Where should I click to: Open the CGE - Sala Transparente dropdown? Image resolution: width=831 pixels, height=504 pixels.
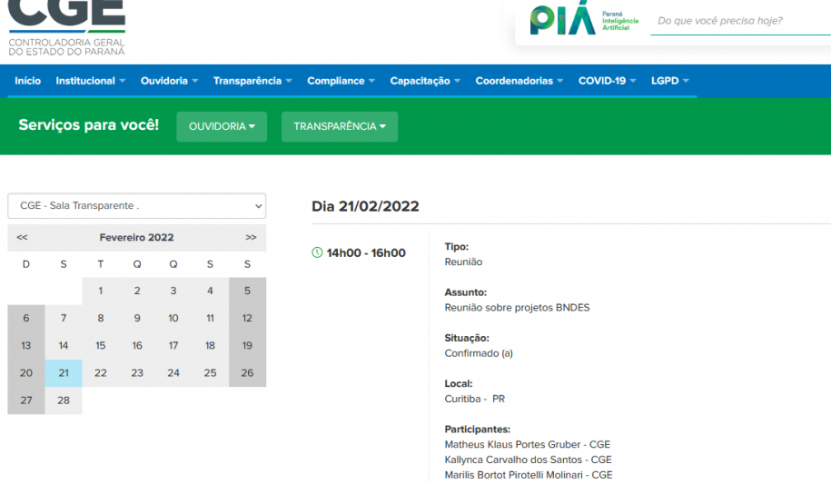(x=137, y=206)
